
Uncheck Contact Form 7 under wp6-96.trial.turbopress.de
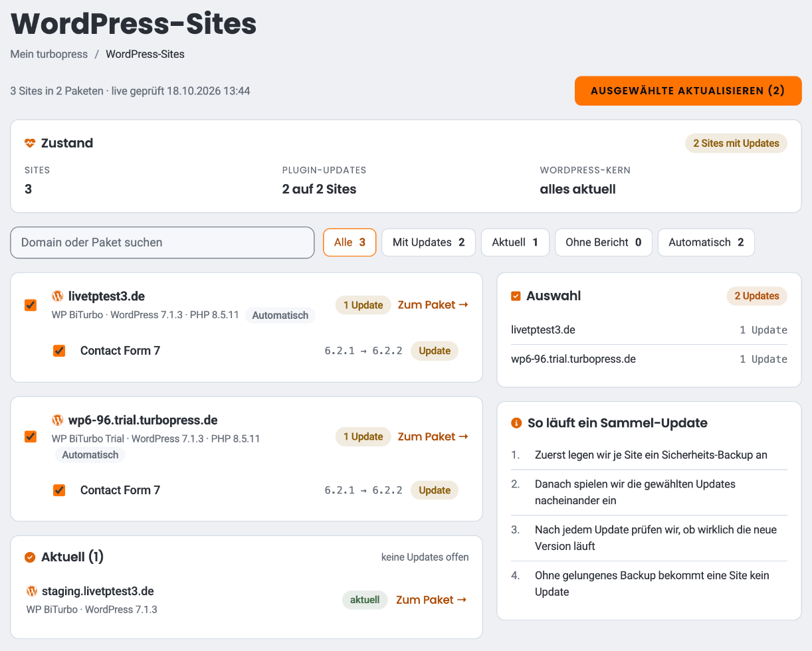tap(59, 490)
